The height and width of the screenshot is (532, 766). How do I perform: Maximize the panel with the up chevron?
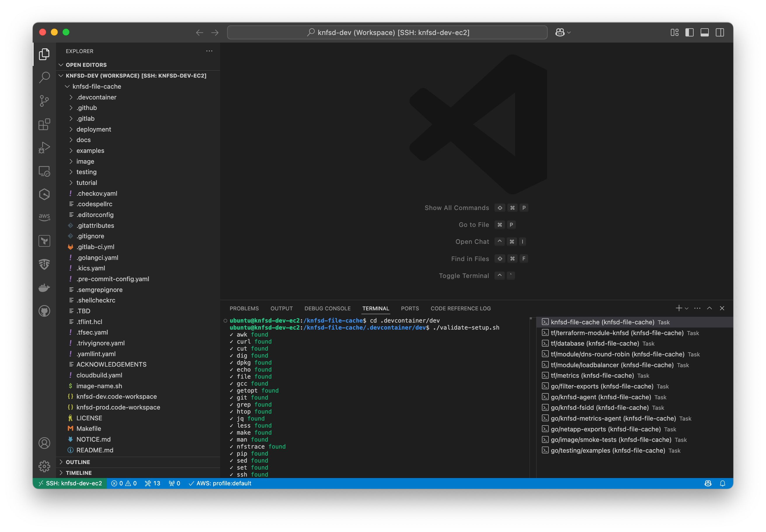coord(709,308)
